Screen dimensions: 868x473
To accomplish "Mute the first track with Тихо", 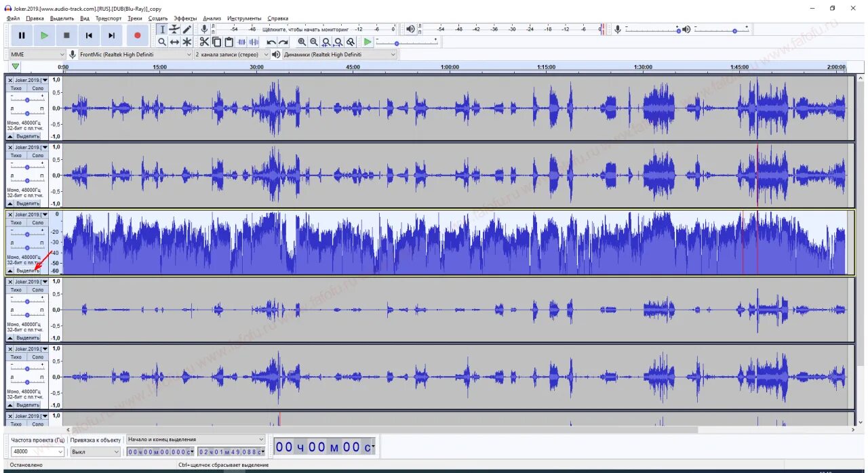I will pos(16,88).
